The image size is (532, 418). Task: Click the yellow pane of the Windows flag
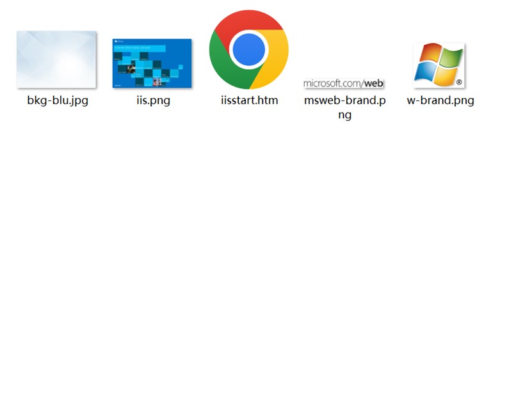(x=446, y=76)
